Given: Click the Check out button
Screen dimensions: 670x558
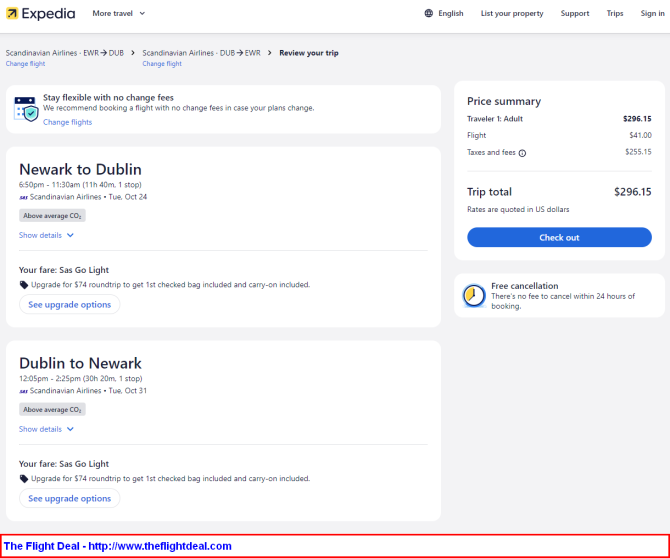Looking at the screenshot, I should click(559, 237).
